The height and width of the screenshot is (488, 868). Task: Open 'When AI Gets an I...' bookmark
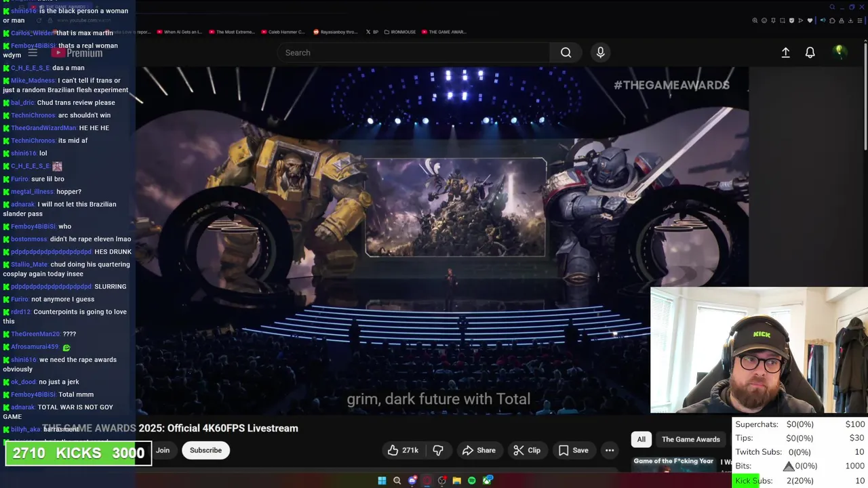pos(179,32)
